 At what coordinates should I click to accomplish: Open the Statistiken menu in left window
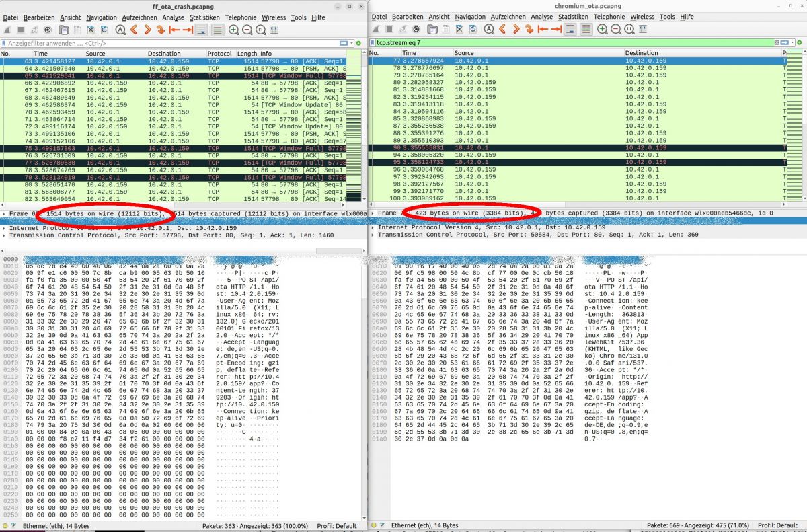point(204,17)
